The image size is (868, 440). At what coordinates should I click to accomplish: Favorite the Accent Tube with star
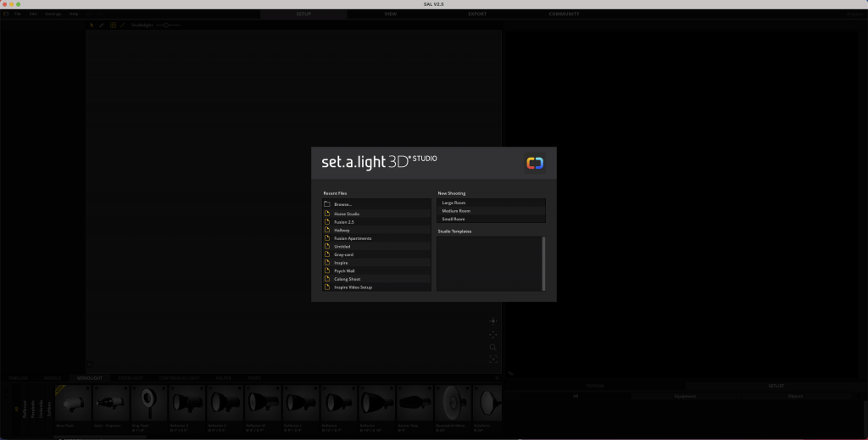430,388
